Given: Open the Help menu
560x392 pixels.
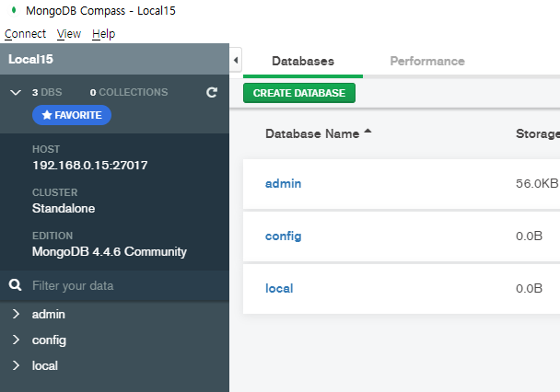Looking at the screenshot, I should 103,34.
